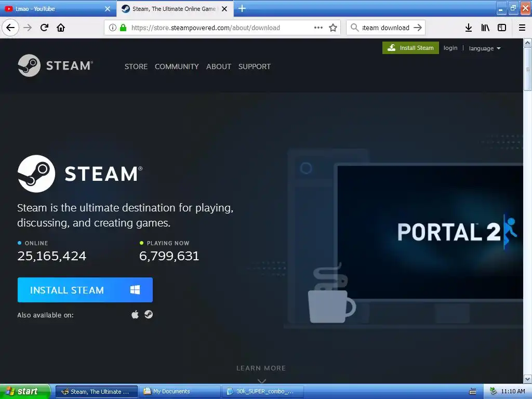This screenshot has width=532, height=399.
Task: Select the Steam Ultimate Online Game tab
Action: tap(169, 9)
